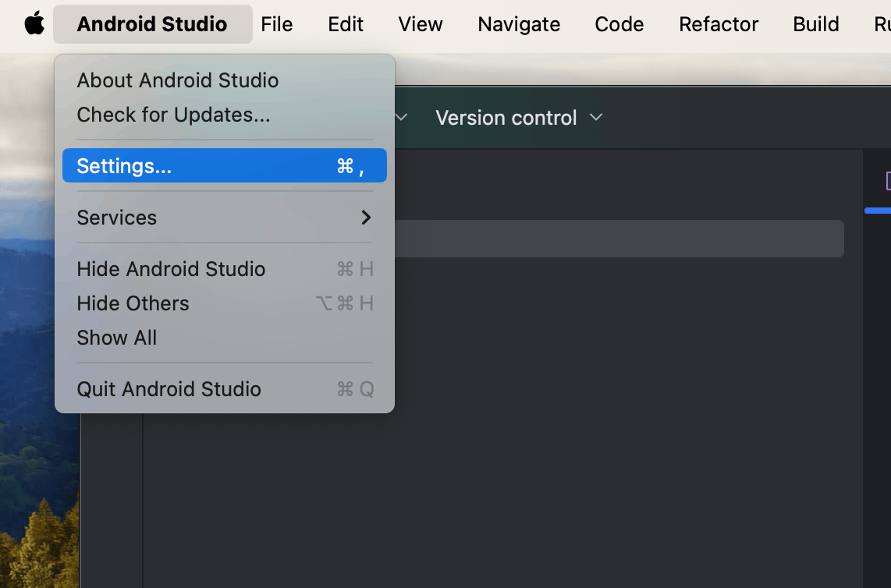Close the Android Studio application menu
The image size is (891, 588).
coord(152,24)
